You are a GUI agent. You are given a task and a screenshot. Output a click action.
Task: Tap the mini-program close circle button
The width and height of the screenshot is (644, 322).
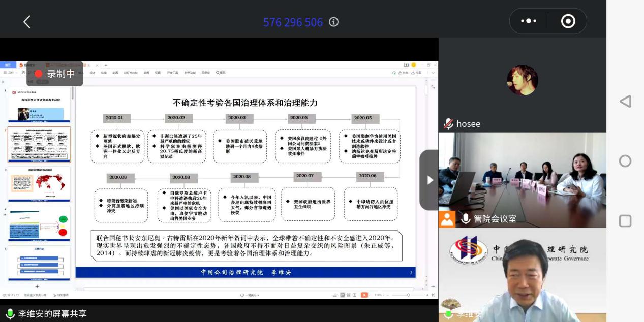click(x=568, y=21)
